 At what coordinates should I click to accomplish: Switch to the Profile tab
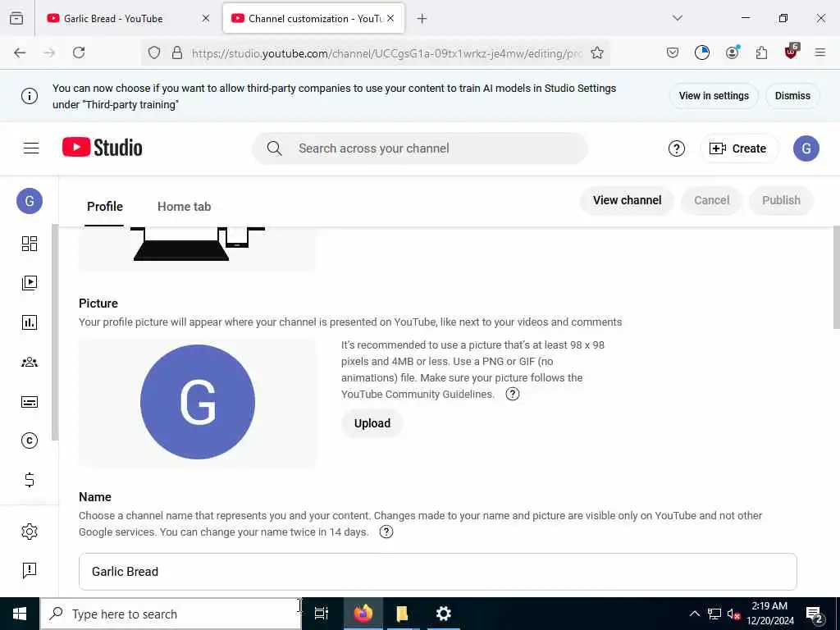(x=105, y=207)
